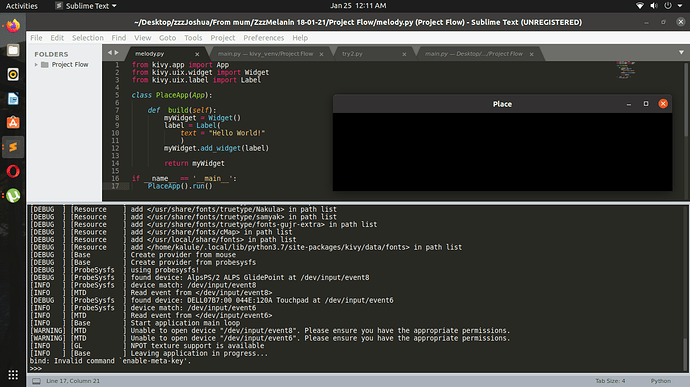The image size is (690, 387).
Task: Open the Find menu
Action: [118, 38]
